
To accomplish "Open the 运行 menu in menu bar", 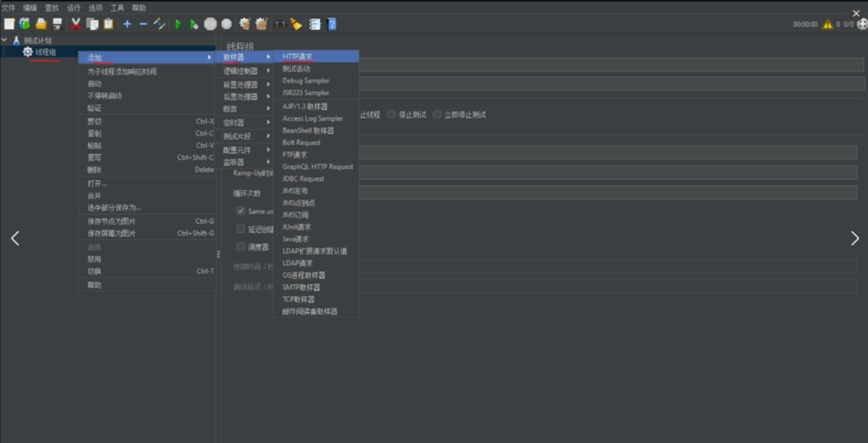I will click(74, 8).
